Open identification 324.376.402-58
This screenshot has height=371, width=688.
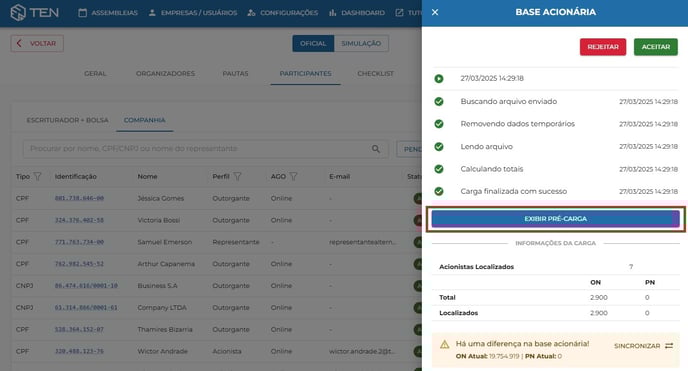coord(79,220)
